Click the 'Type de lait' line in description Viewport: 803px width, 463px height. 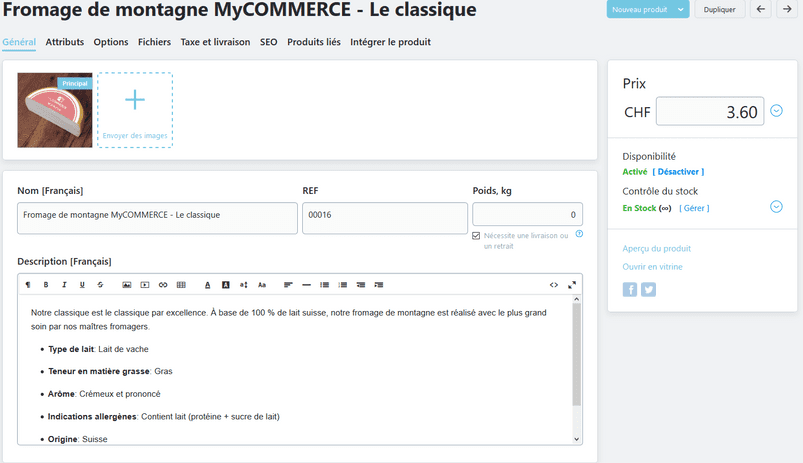[x=98, y=349]
